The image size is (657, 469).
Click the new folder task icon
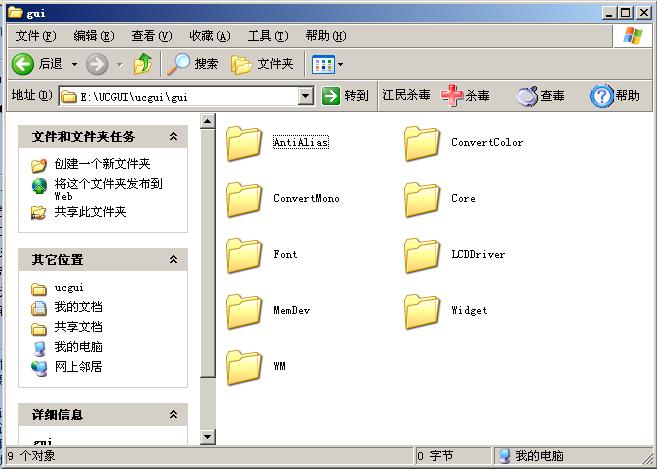pos(39,165)
